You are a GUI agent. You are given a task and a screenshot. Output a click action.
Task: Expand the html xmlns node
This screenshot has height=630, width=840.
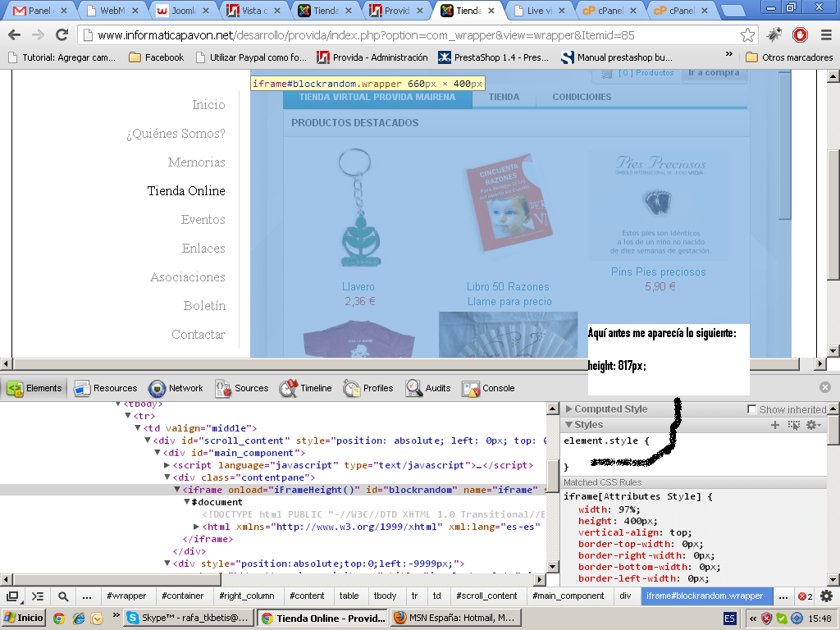[x=197, y=527]
